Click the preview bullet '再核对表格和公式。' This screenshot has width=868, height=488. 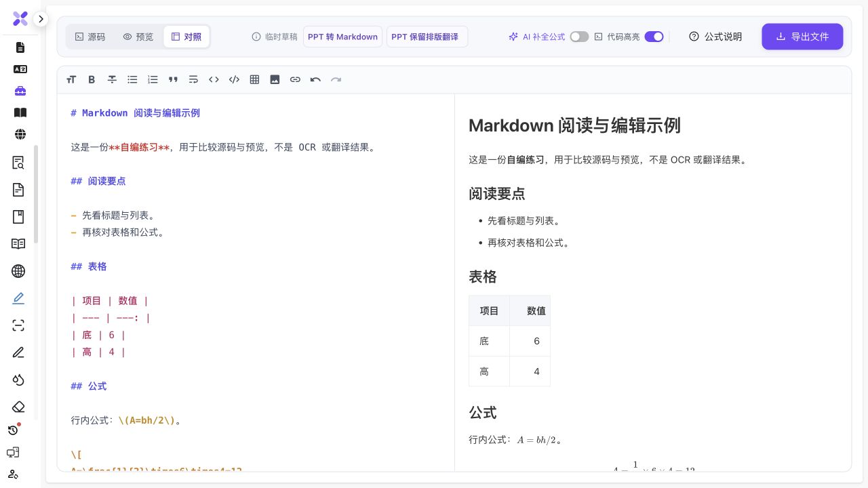[x=528, y=242]
